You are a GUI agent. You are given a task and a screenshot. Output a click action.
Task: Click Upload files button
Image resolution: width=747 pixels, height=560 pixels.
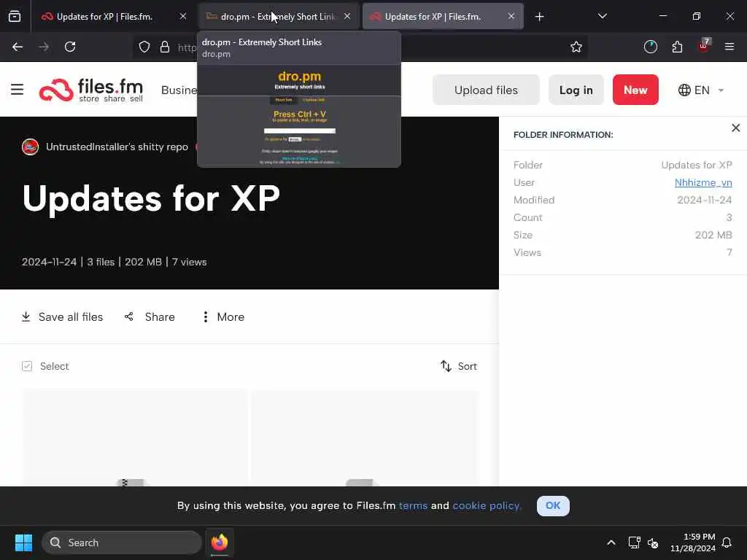(486, 90)
